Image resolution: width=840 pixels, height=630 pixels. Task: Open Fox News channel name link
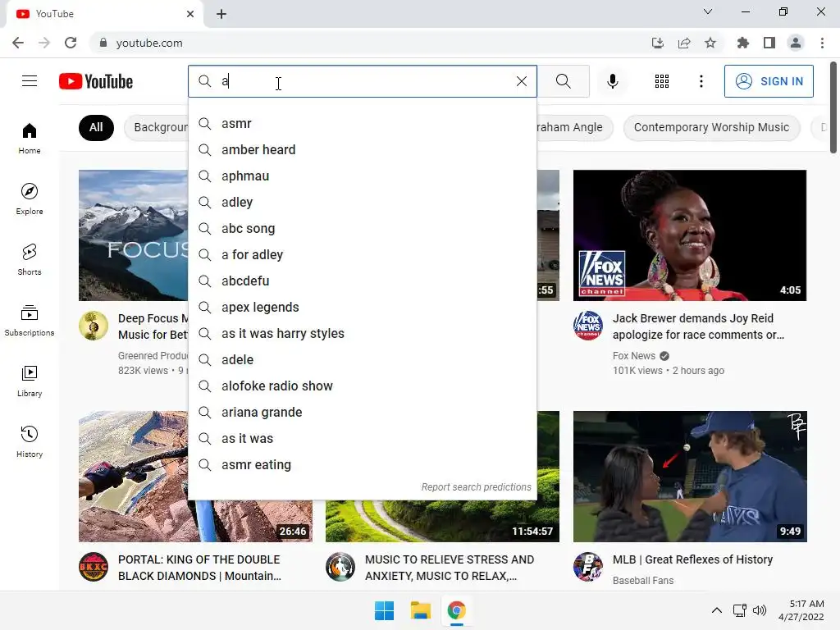(x=634, y=356)
